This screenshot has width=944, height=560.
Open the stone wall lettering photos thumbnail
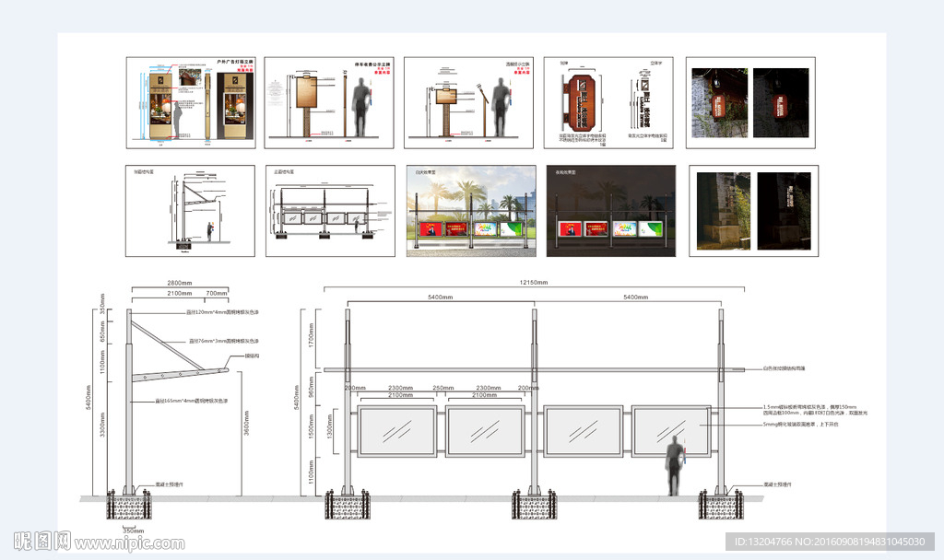coord(754,211)
